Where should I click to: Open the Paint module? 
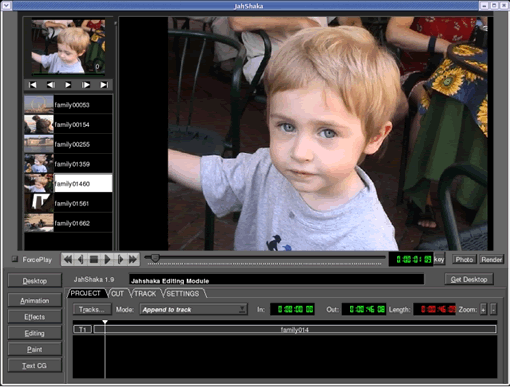[35, 349]
